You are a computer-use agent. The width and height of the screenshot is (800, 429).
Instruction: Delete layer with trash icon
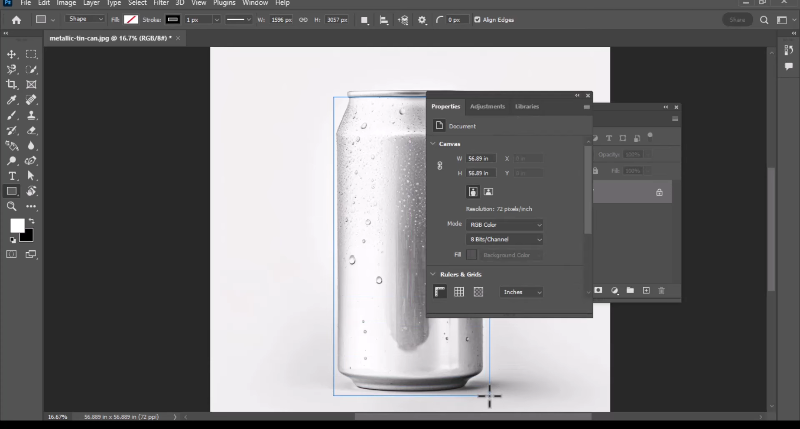point(661,290)
